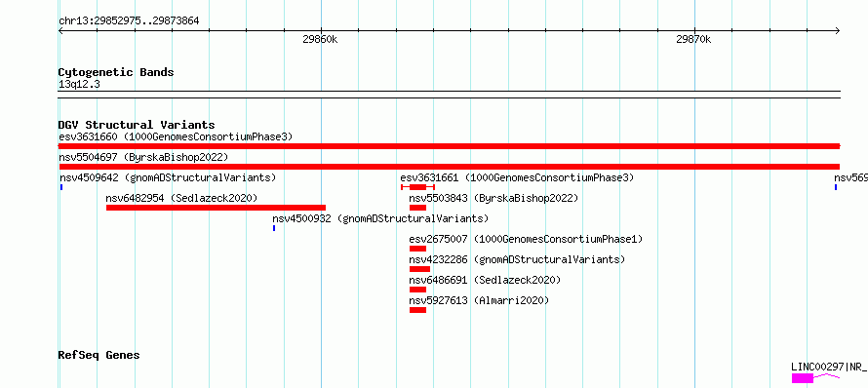Open the esv2675007 (1000GenomesConsortiumPhase1) label
This screenshot has width=868, height=388.
point(526,239)
